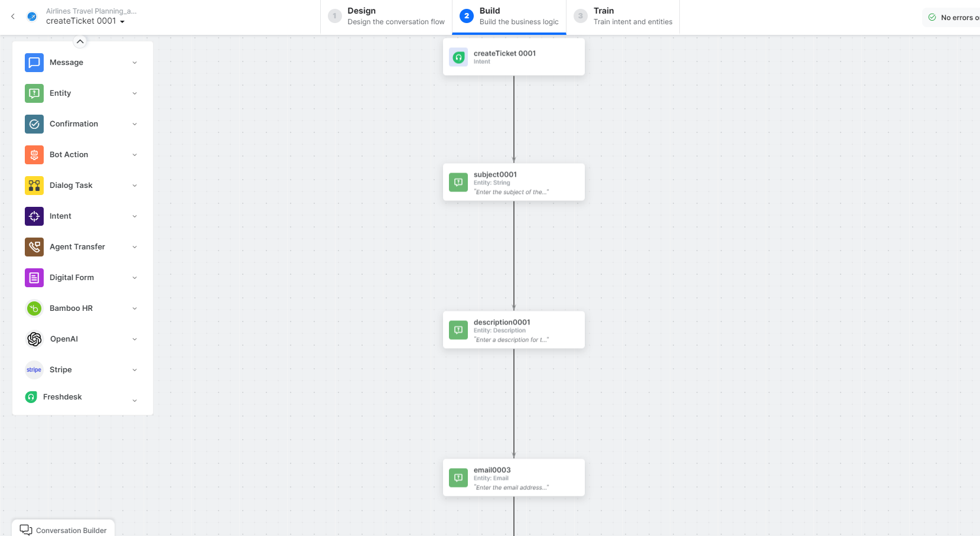Expand the Freshdesk integration chevron
Image resolution: width=980 pixels, height=536 pixels.
click(x=135, y=401)
